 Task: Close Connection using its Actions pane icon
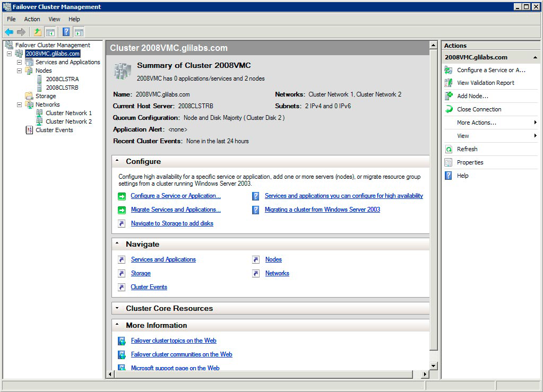pyautogui.click(x=449, y=109)
